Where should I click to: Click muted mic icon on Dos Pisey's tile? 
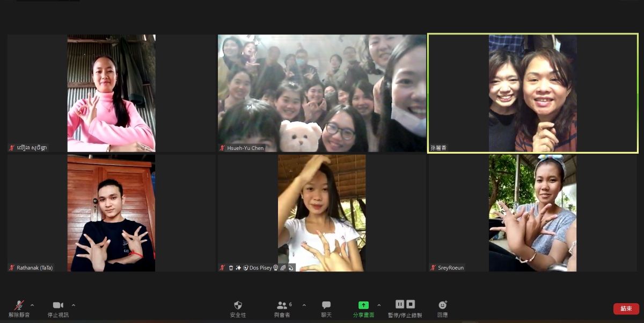(x=223, y=268)
